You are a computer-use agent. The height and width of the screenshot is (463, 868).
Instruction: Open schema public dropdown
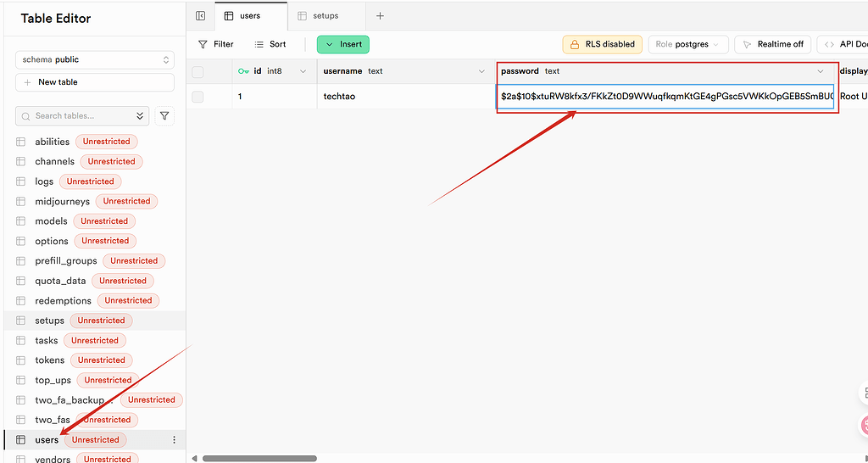[x=95, y=60]
